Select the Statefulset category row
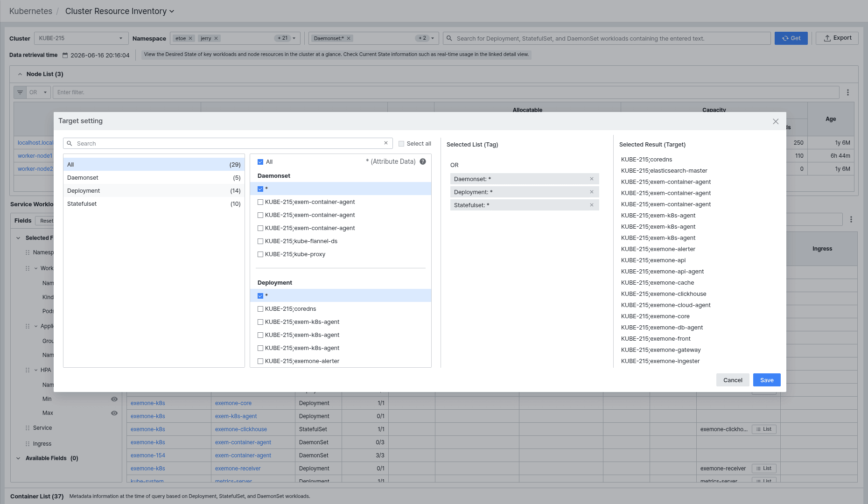This screenshot has height=504, width=868. click(154, 204)
